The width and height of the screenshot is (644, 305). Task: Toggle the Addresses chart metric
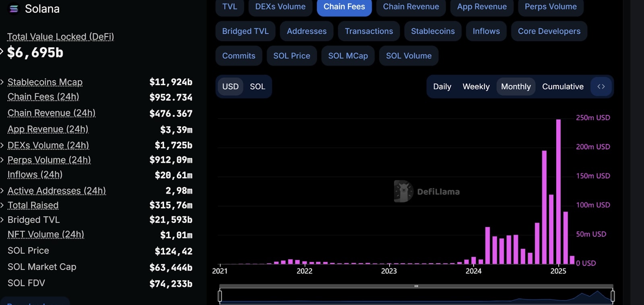[307, 31]
